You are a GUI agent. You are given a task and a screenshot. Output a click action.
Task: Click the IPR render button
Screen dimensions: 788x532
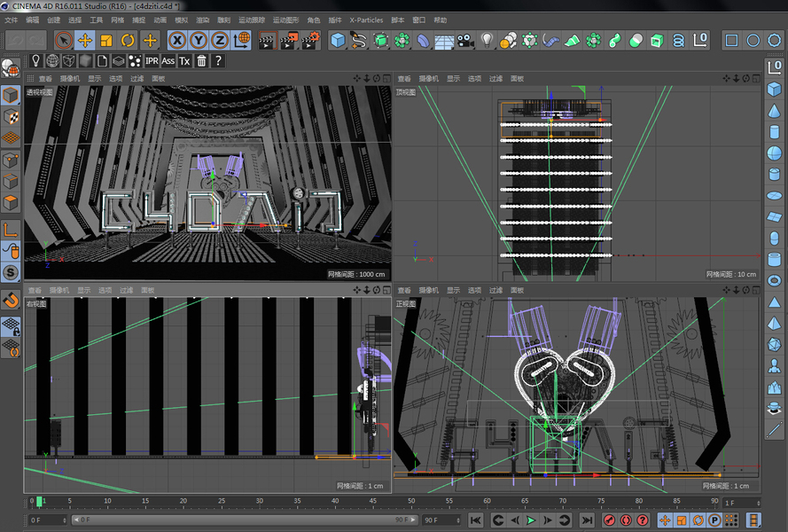click(x=152, y=61)
